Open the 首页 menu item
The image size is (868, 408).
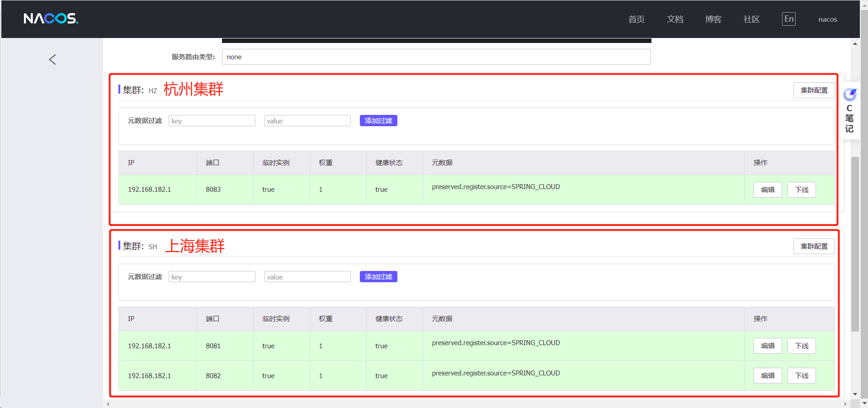637,19
